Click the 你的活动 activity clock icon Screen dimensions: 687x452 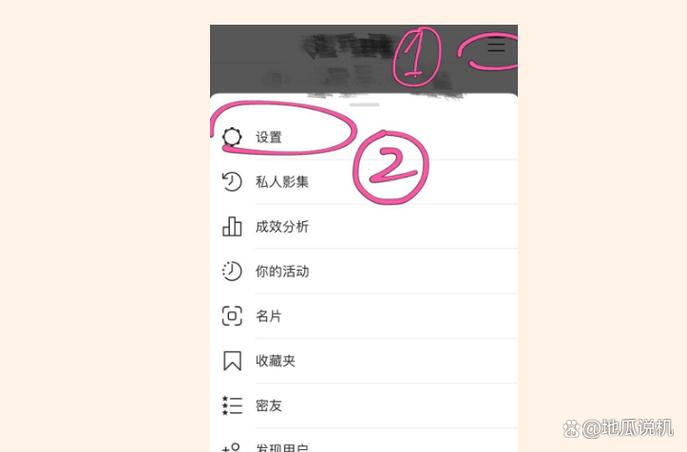pos(232,271)
